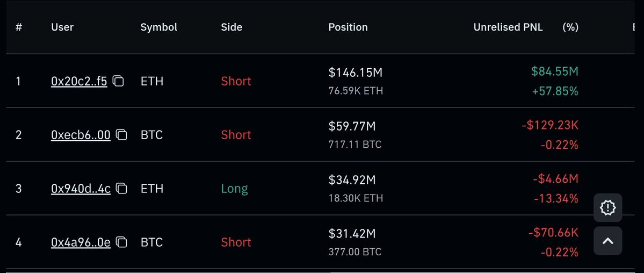Screen dimensions: 644x273
Task: Select the $146.15M ETH position row
Action: [320, 81]
